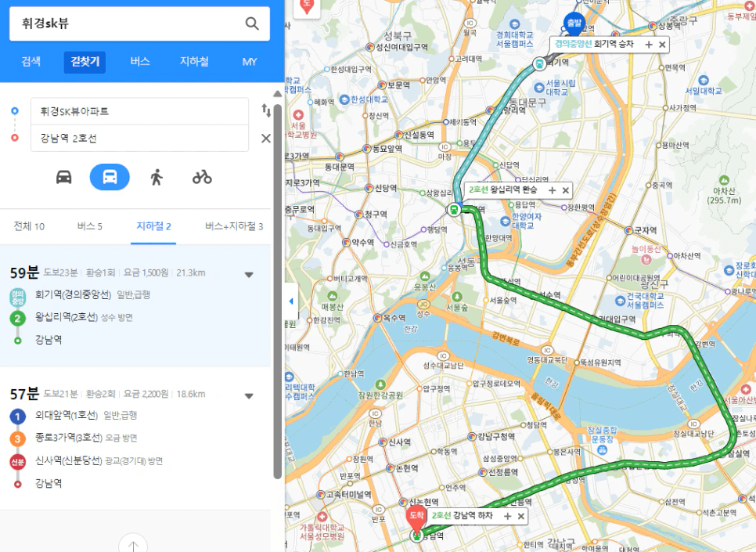756x552 pixels.
Task: Expand the 59분 route details
Action: (249, 275)
